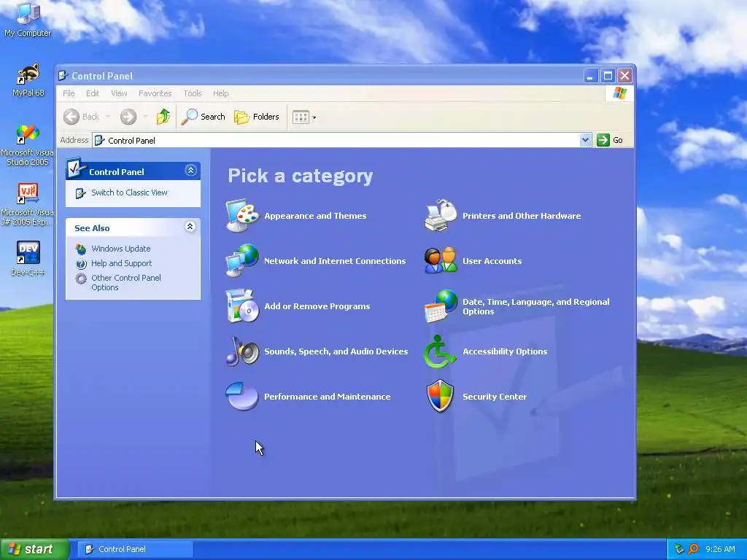Open the Accessibility Options wheelchair icon
The width and height of the screenshot is (747, 560).
click(440, 351)
